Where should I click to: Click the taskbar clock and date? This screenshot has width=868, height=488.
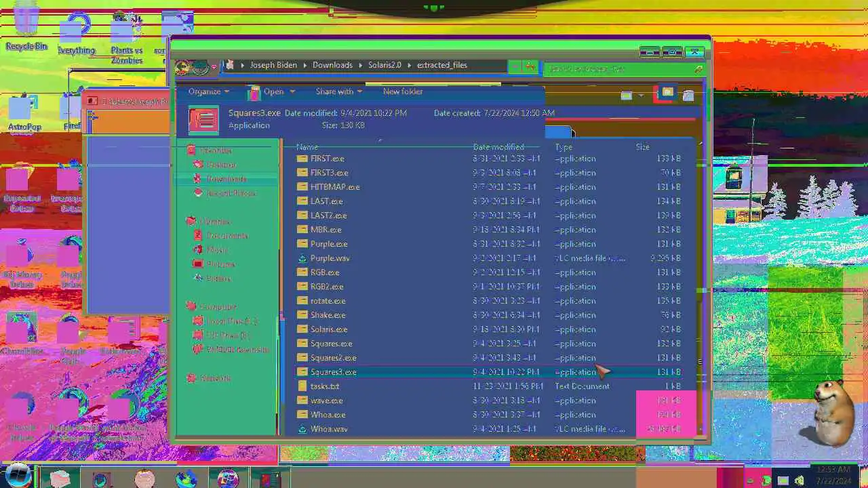click(833, 475)
